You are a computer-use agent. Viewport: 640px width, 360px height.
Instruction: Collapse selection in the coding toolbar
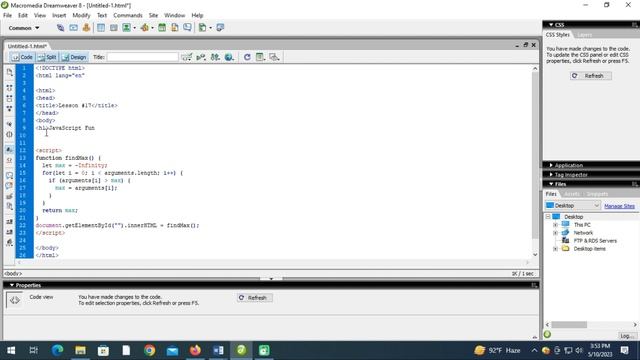click(9, 98)
